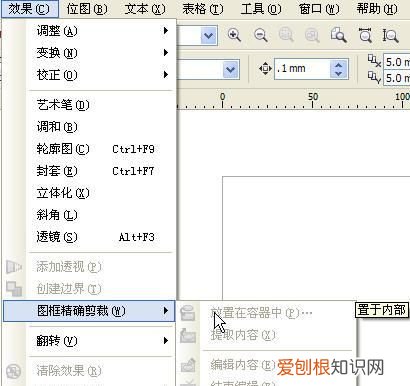Viewport: 410px width, 386px height.
Task: Click the 清除效果 icon
Action: tap(14, 371)
